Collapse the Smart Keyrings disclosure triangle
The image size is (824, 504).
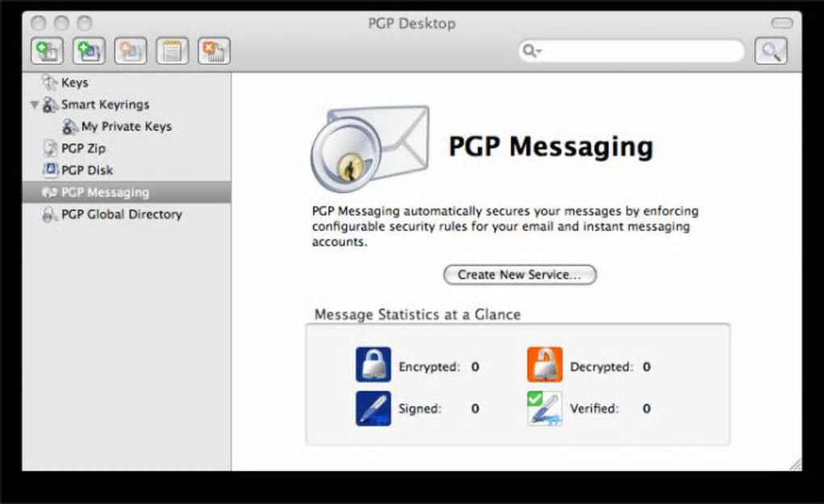[x=35, y=104]
